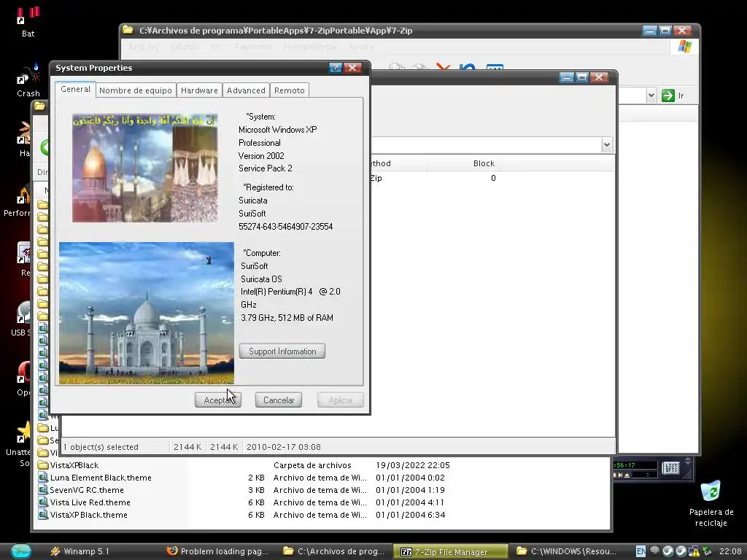
Task: Click the VistaXPBlack folder icon
Action: [43, 465]
